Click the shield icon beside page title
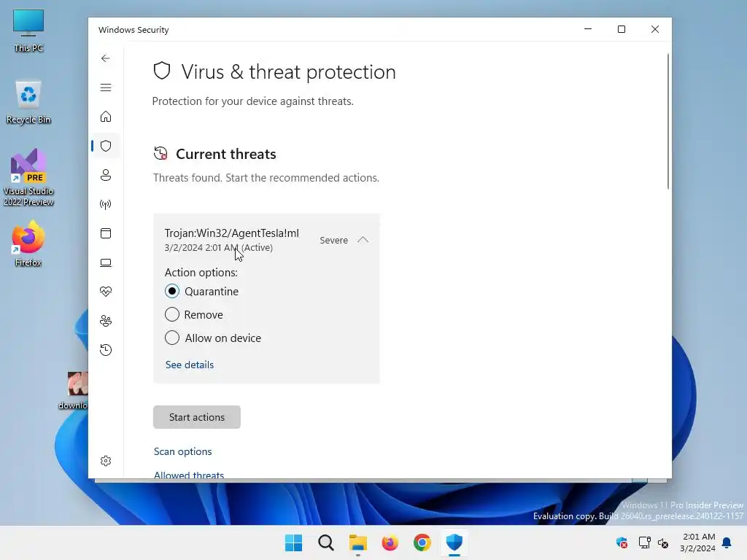747x560 pixels. point(162,71)
